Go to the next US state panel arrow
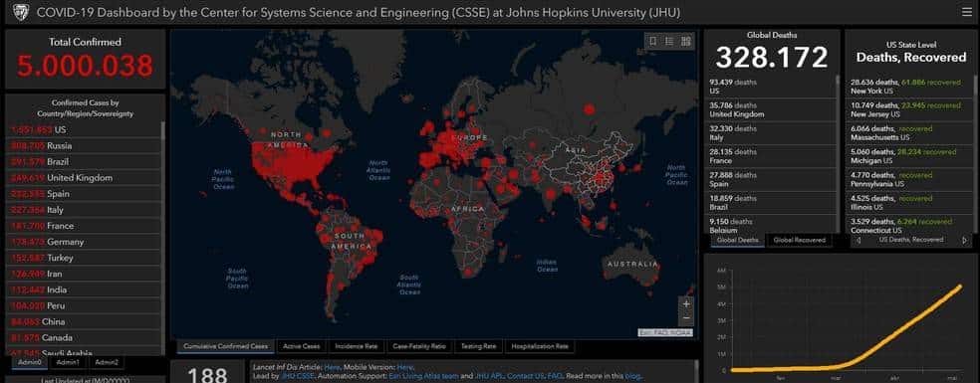 tap(964, 240)
